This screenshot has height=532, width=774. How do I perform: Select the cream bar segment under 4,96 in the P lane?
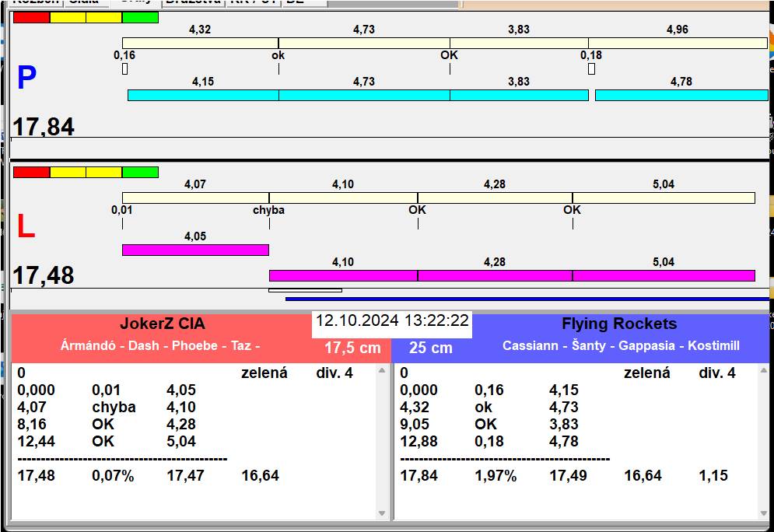[678, 43]
